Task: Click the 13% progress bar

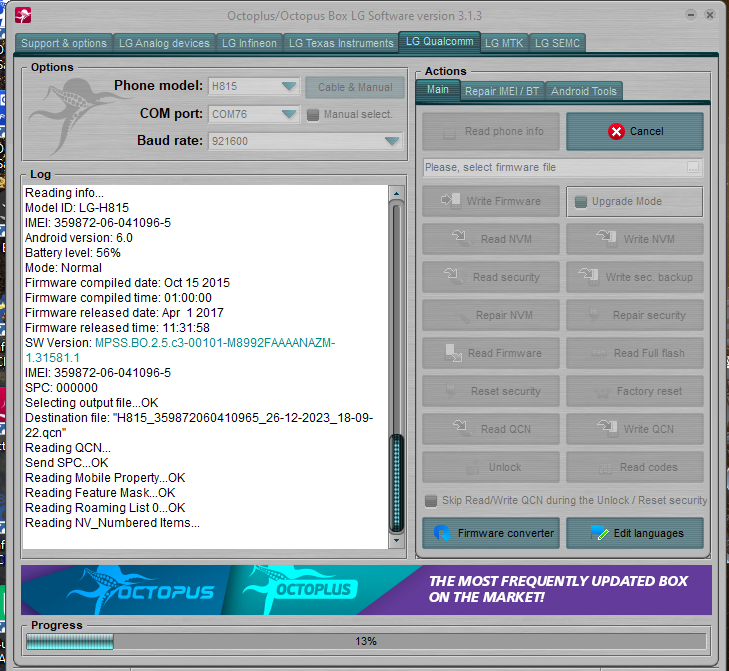Action: click(365, 641)
